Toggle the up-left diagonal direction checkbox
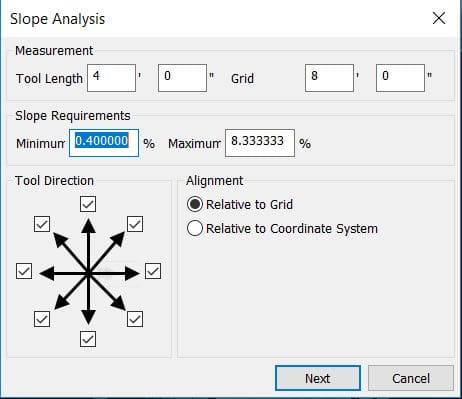This screenshot has height=399, width=462. coord(42,224)
